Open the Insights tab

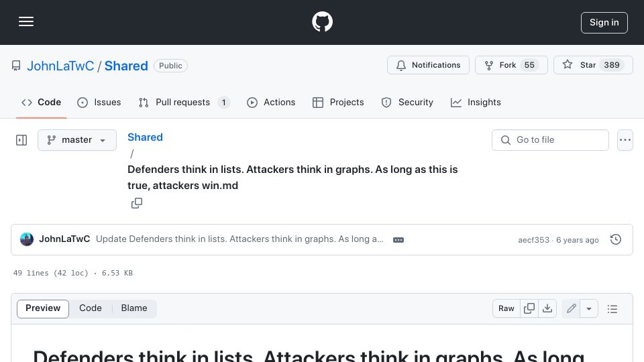click(x=476, y=102)
